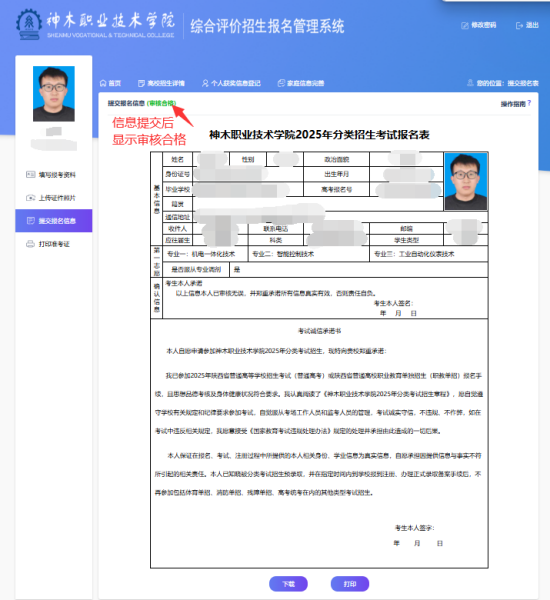Click the question mark beside 操作指南
The height and width of the screenshot is (600, 550).
(x=529, y=103)
